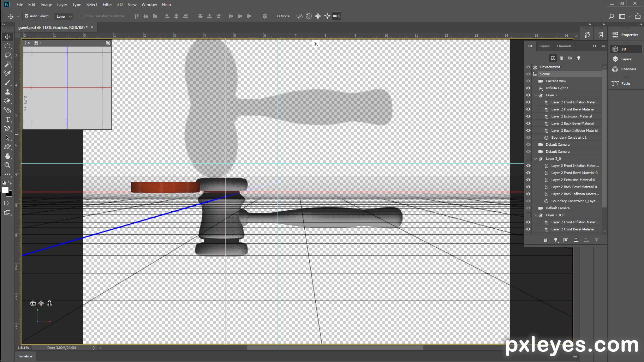Change the screen mode

[7, 212]
